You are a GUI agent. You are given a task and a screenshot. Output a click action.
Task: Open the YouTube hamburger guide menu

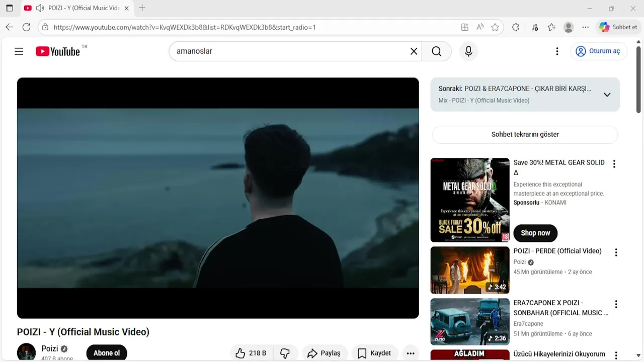[19, 51]
